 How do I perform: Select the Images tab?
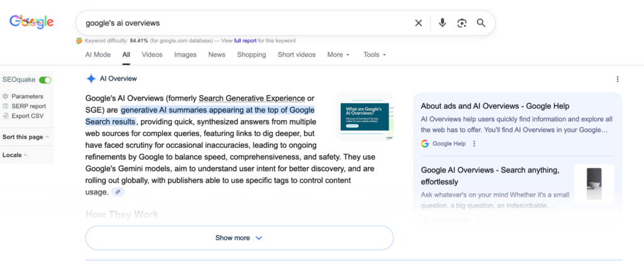tap(186, 55)
